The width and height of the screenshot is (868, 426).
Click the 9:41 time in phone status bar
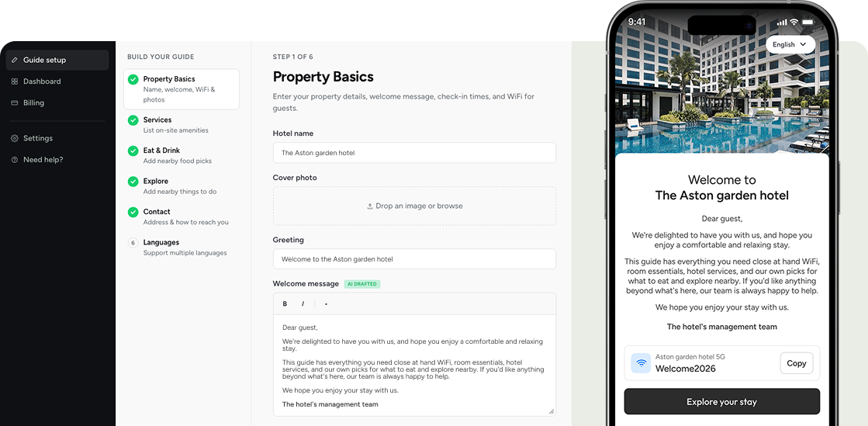point(637,23)
